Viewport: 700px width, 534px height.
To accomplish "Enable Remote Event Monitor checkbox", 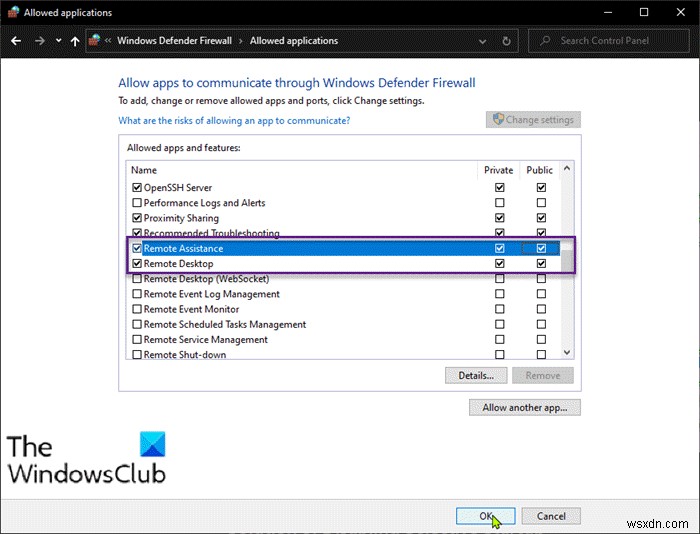I will pyautogui.click(x=137, y=309).
